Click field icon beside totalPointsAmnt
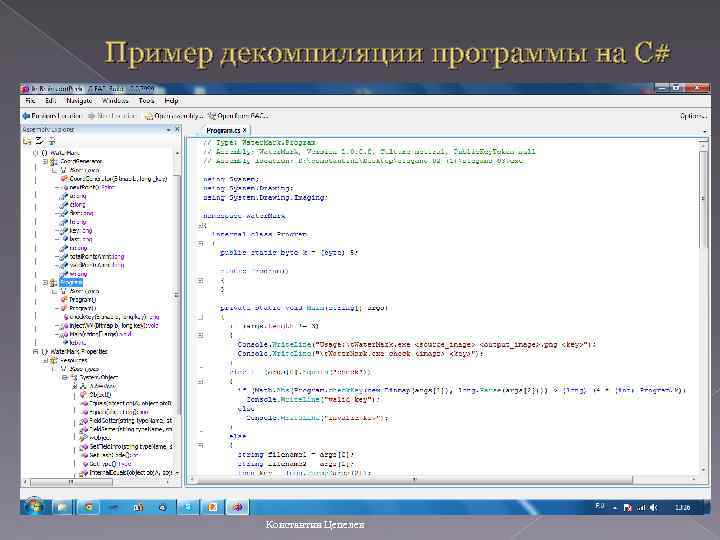Image resolution: width=720 pixels, height=540 pixels. tap(63, 256)
